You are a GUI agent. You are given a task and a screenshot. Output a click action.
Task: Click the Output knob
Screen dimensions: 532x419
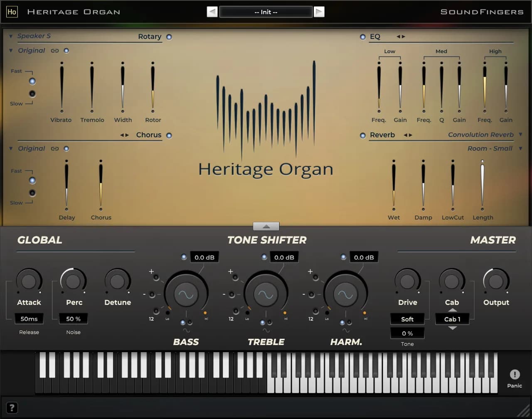[496, 282]
